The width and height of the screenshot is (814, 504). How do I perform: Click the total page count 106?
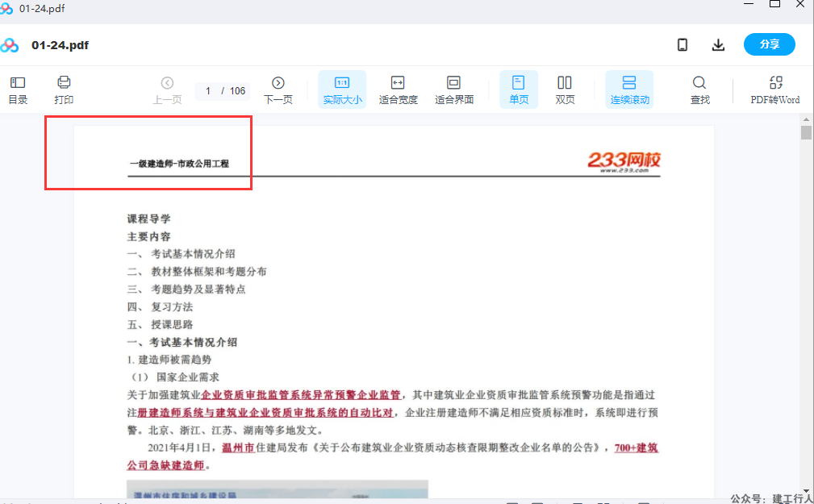point(237,91)
